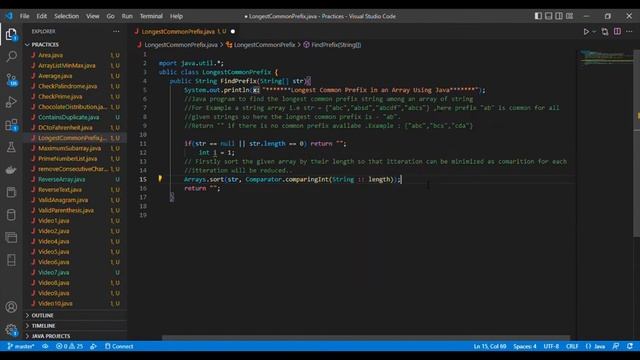Open the View menu
Image resolution: width=640 pixels, height=360 pixels.
tap(93, 16)
